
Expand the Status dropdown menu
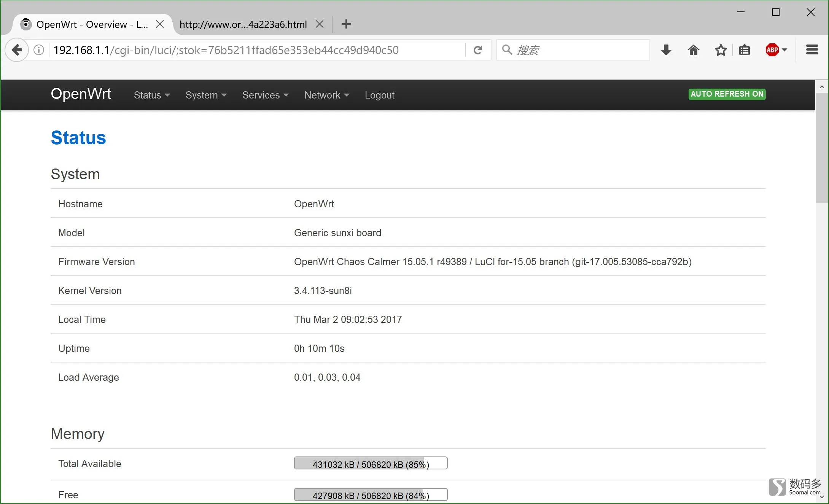[x=152, y=95]
